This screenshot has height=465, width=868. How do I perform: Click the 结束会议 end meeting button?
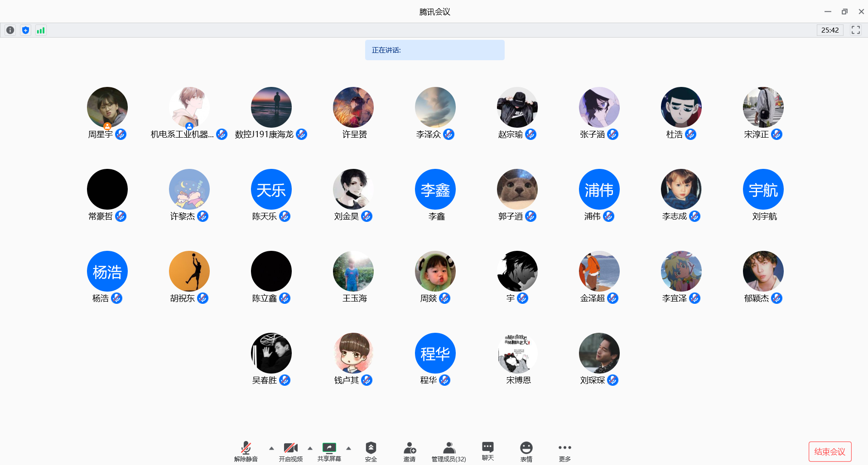coord(829,451)
